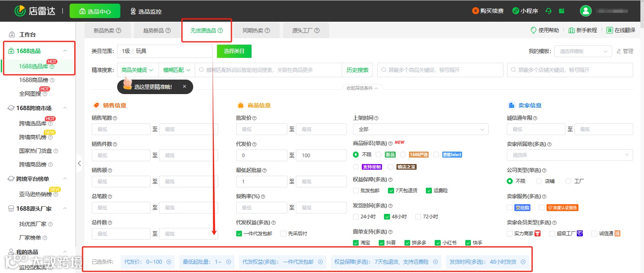
Task: Open 1688选品库 in the sidebar
Action: coord(33,66)
